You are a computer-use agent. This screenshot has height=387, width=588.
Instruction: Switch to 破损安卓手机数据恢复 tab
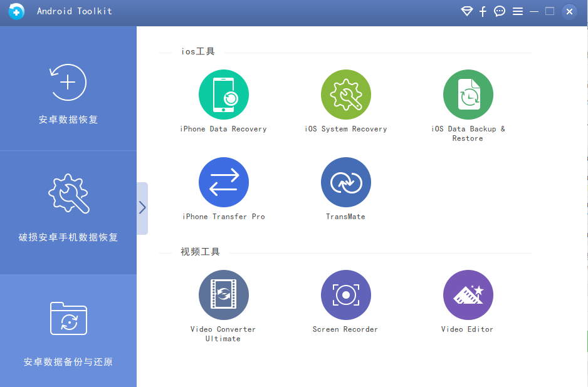click(68, 212)
